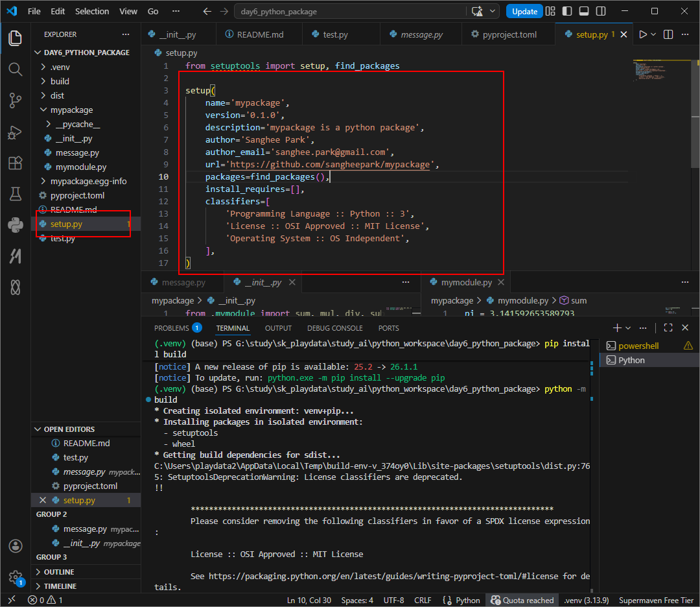Switch to the OUTPUT panel tab
This screenshot has width=700, height=607.
point(278,328)
